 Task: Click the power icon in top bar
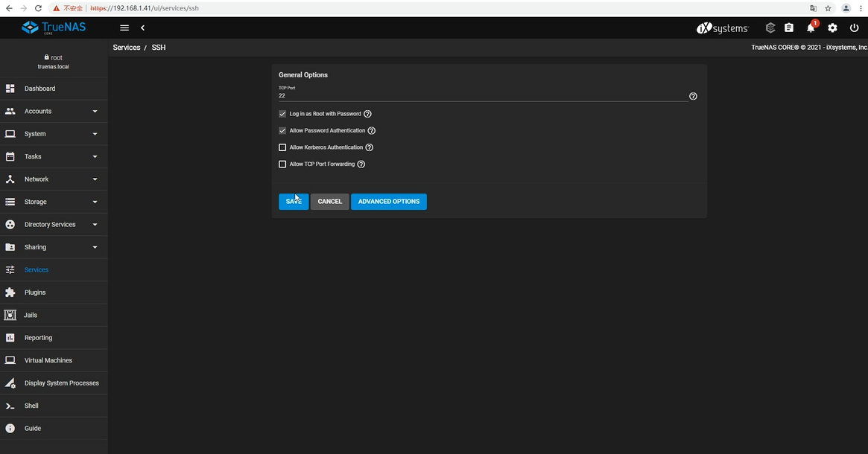click(x=854, y=28)
